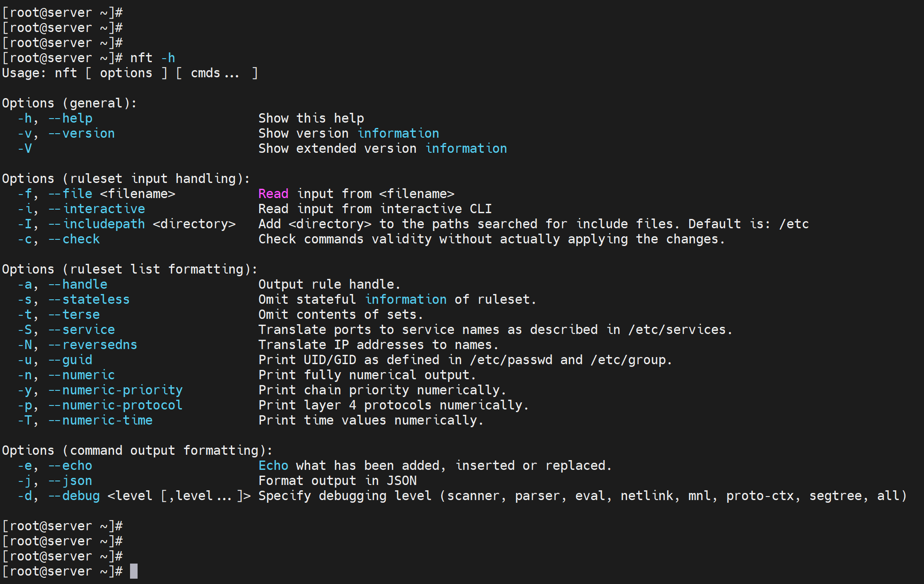The image size is (924, 584).
Task: Click the "--check" option text
Action: [x=74, y=239]
